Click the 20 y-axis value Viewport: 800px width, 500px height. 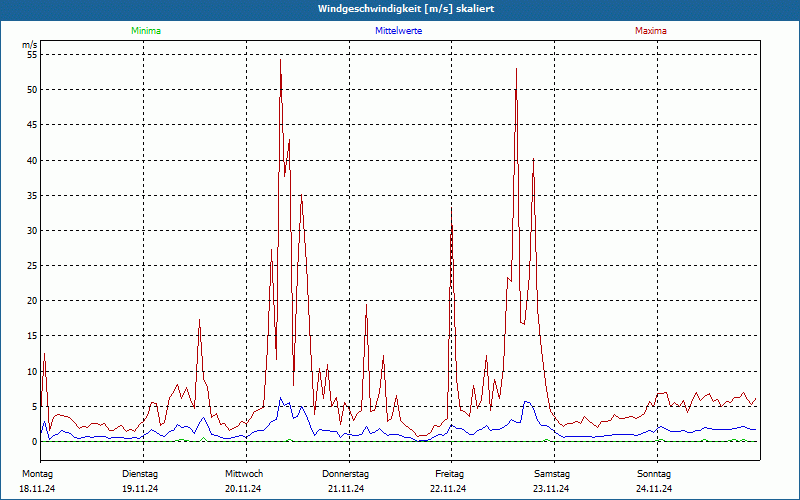[33, 301]
